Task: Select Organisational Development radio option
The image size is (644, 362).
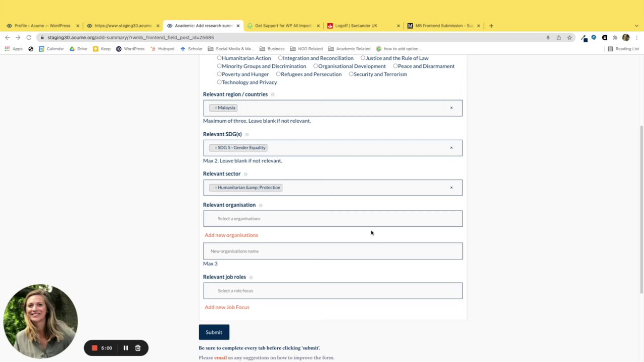Action: tap(315, 66)
